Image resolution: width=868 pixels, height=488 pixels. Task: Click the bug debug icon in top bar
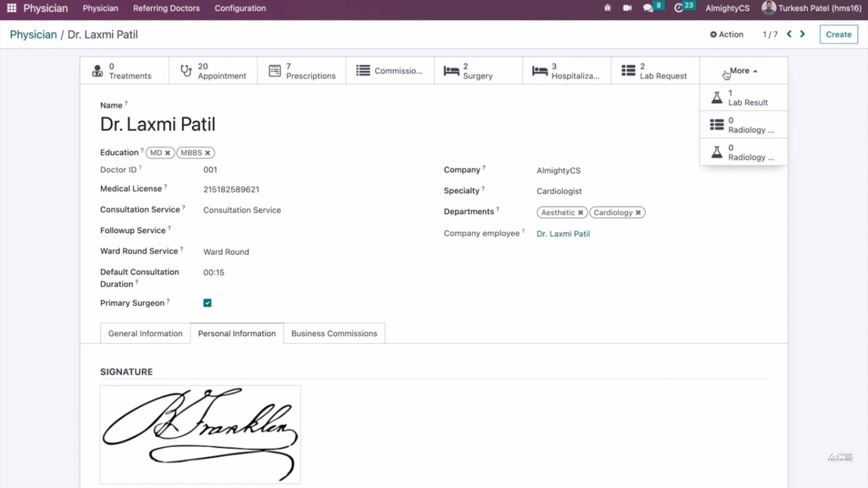pos(607,8)
